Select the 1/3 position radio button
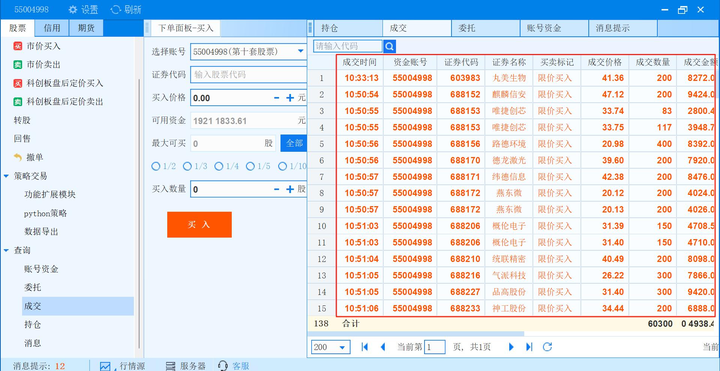 pos(187,166)
